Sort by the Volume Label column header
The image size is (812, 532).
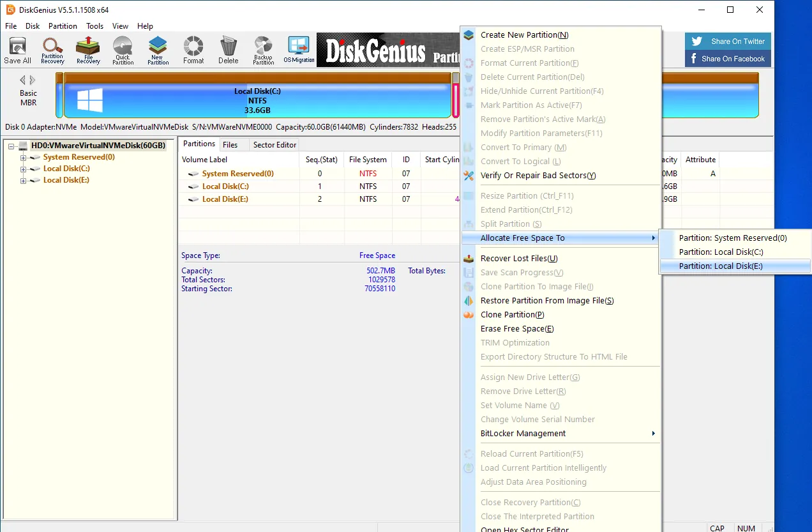point(239,160)
